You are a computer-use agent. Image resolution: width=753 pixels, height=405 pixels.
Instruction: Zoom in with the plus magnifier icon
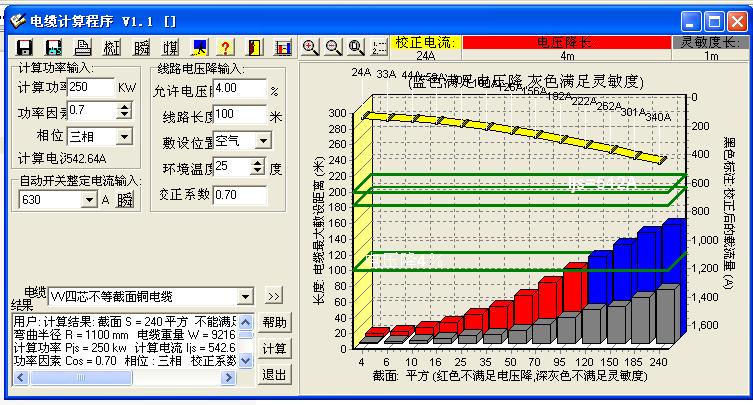pos(310,47)
